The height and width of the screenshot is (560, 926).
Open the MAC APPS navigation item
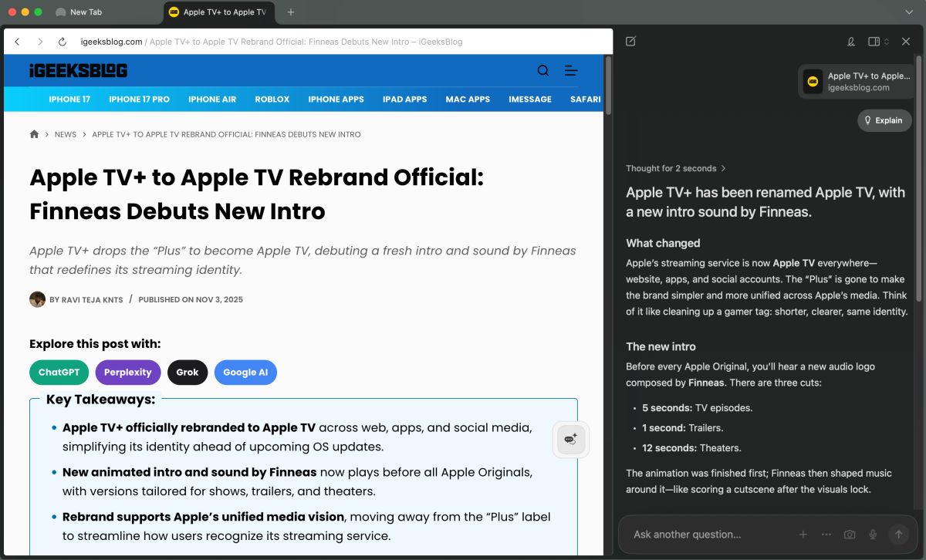click(468, 100)
